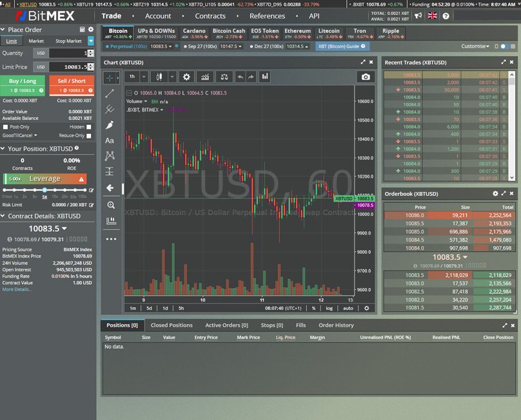Open the candlestick chart style button
This screenshot has width=521, height=420.
pos(159,77)
